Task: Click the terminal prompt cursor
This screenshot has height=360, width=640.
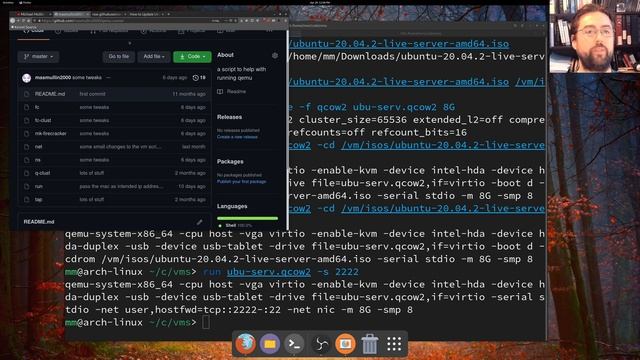Action: 206,322
